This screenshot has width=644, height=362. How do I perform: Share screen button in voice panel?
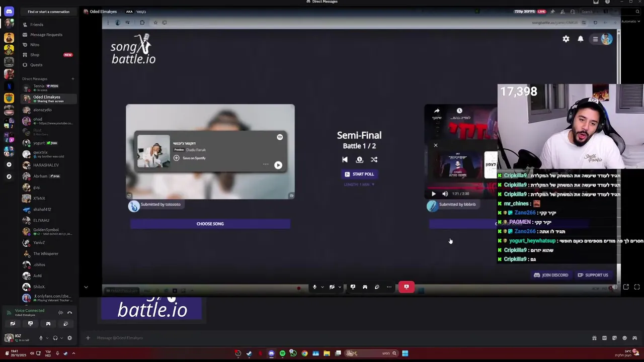[x=30, y=324]
